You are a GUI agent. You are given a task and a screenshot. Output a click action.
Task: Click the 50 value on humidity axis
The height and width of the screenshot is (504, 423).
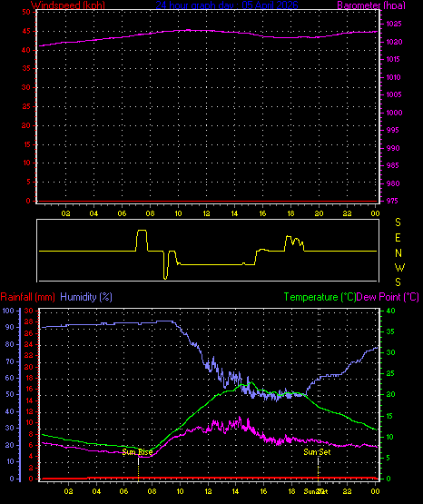tap(10, 394)
